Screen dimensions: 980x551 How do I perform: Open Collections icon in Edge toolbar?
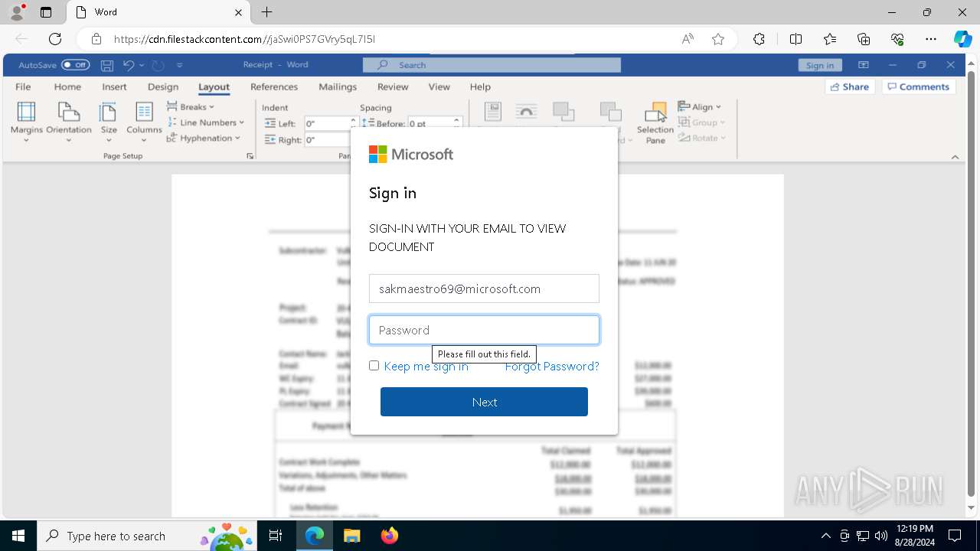[x=864, y=39]
